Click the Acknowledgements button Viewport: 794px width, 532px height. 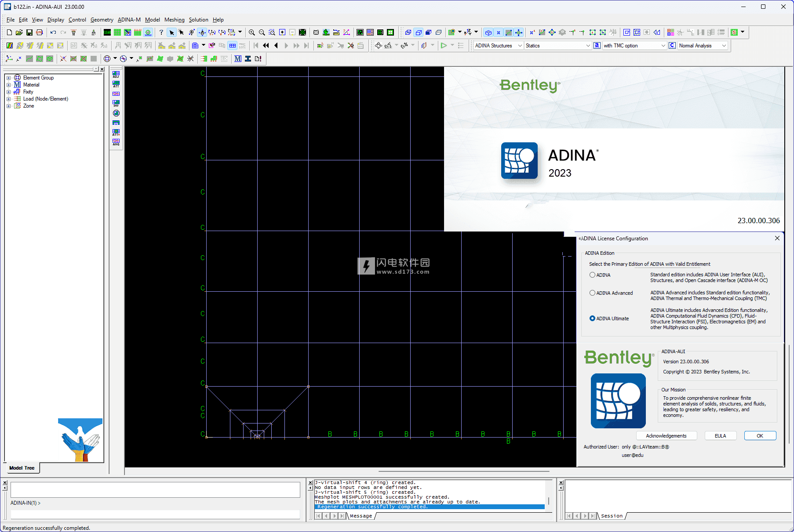point(666,436)
